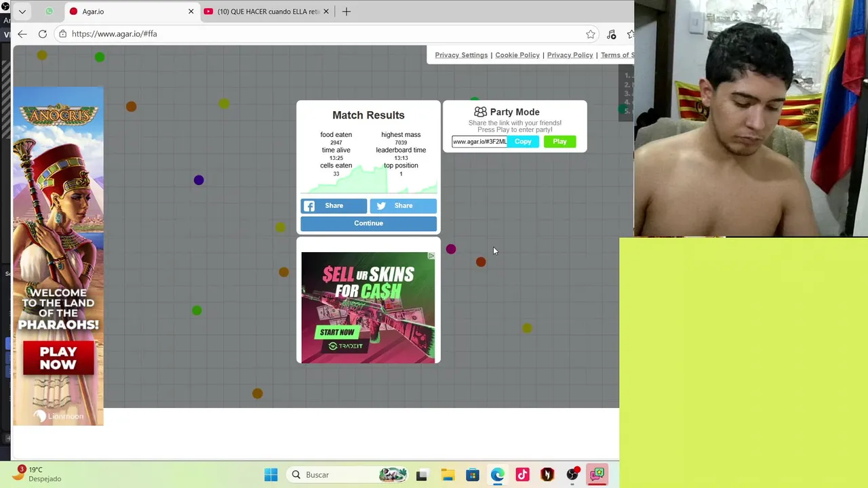
Task: Open the red-and-black hexagon app in the taskbar
Action: (547, 475)
